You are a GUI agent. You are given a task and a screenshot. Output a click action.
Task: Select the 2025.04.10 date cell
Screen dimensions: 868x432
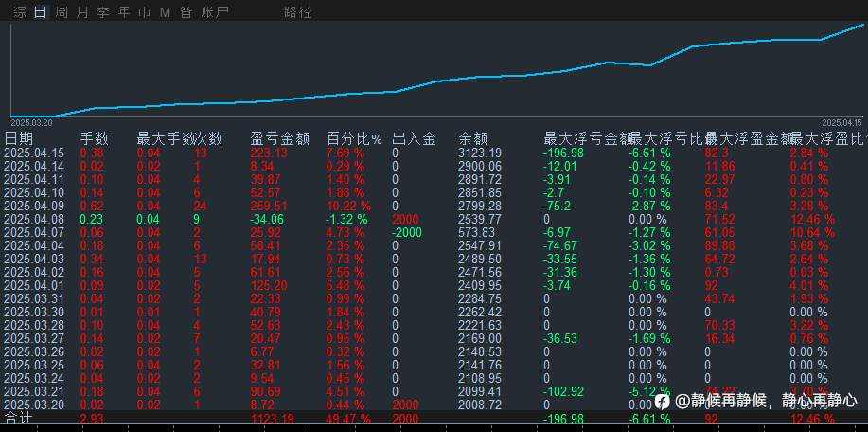[x=34, y=192]
